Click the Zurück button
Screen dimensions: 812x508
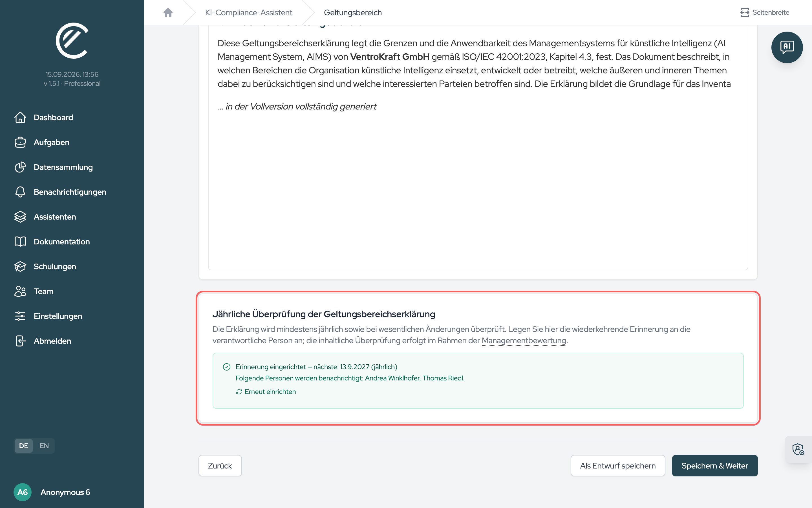[220, 466]
